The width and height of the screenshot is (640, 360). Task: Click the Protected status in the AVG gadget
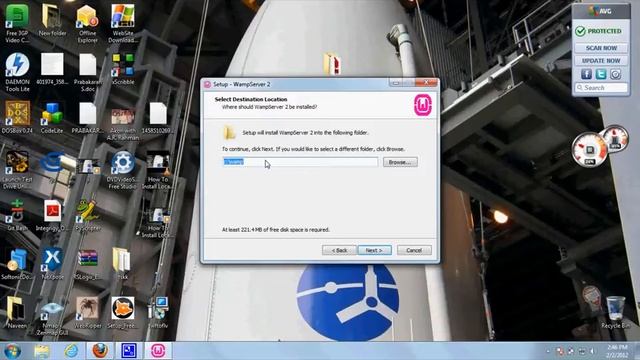tap(598, 31)
